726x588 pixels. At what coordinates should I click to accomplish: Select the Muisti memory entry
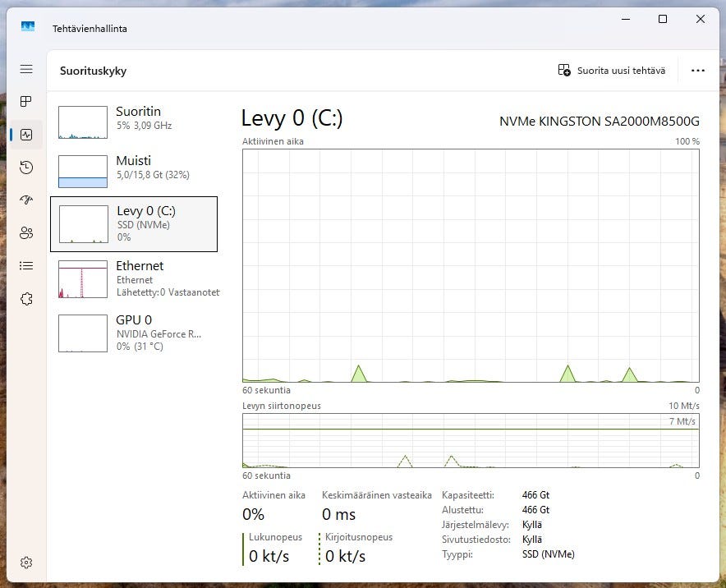pos(134,172)
